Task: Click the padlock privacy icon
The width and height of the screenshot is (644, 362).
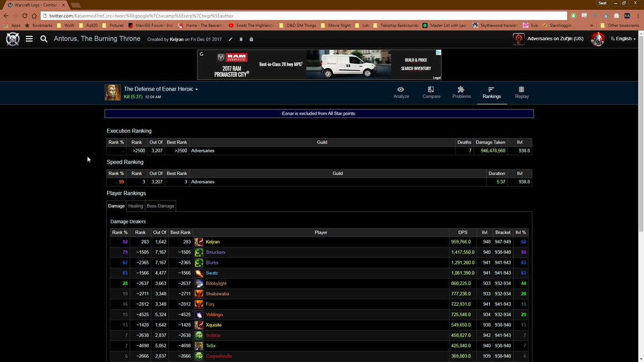Action: pos(251,39)
